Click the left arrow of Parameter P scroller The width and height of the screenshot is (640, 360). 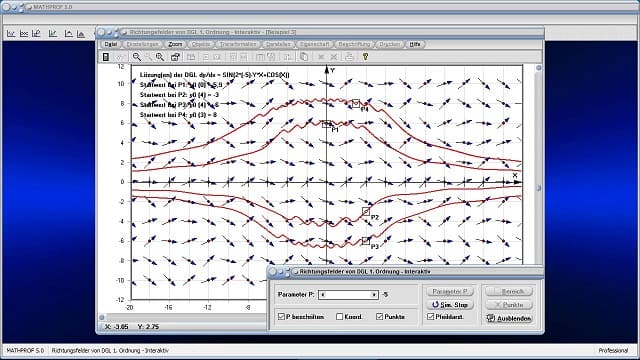tap(323, 295)
